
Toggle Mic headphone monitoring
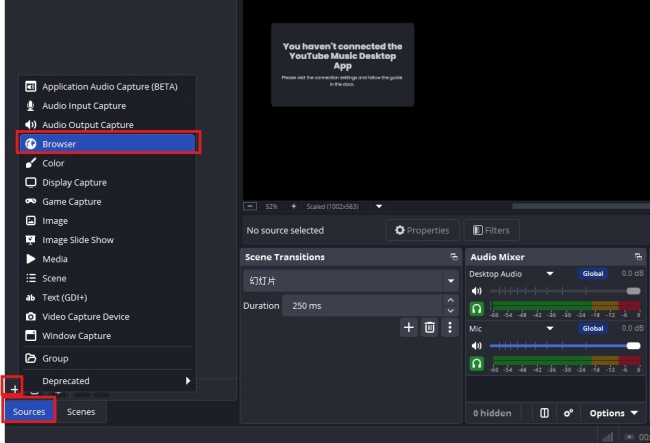(x=477, y=363)
